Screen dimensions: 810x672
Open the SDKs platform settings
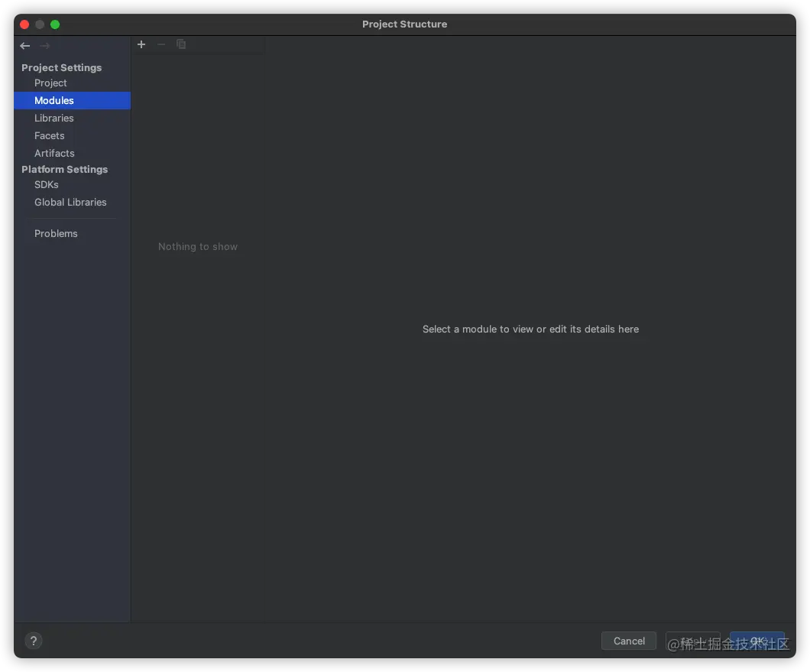(x=47, y=184)
